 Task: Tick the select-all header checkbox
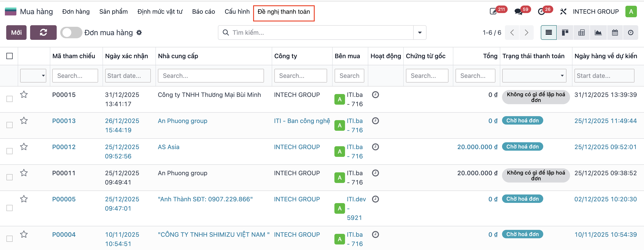pos(10,56)
